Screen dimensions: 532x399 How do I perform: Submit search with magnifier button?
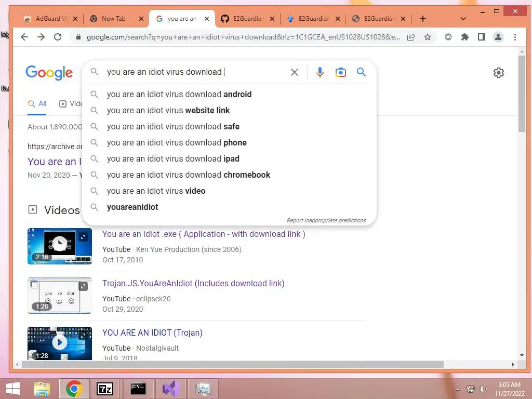pyautogui.click(x=362, y=72)
